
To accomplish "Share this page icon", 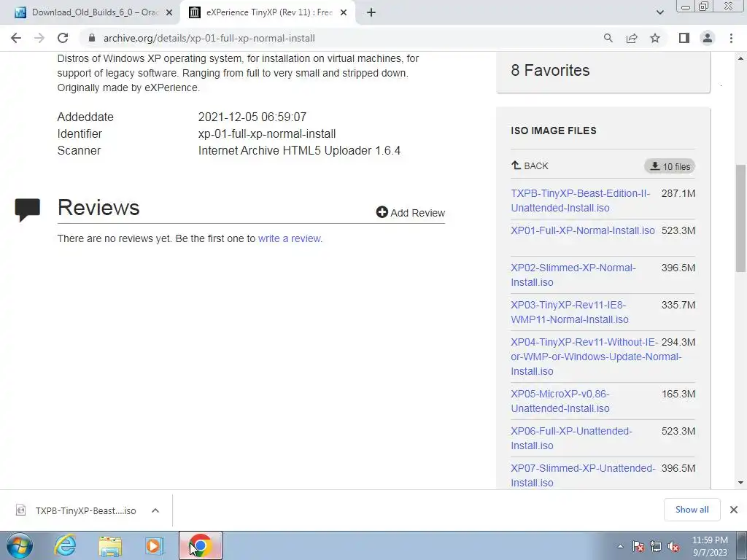I will pos(632,38).
